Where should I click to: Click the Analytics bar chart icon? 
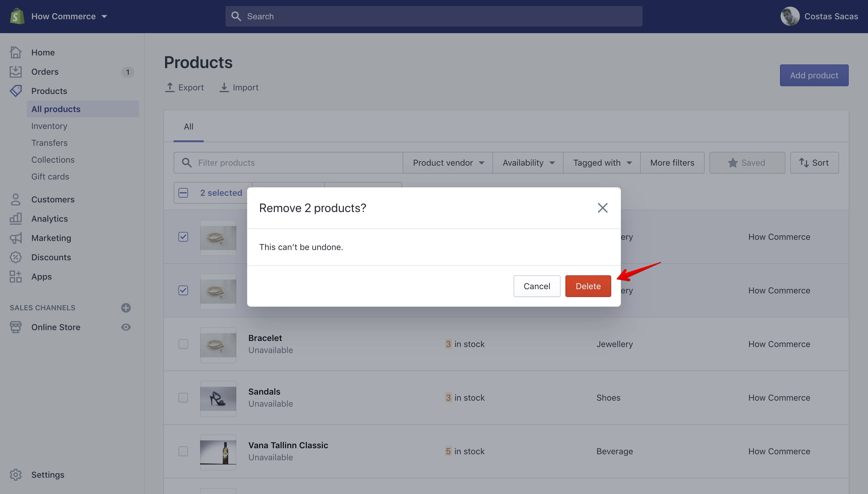click(16, 218)
